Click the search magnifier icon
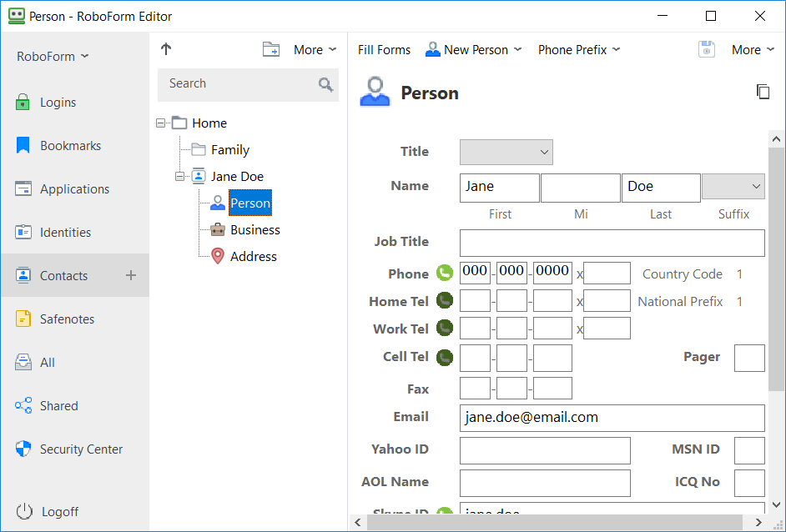Screen dimensions: 786x532 coord(325,85)
